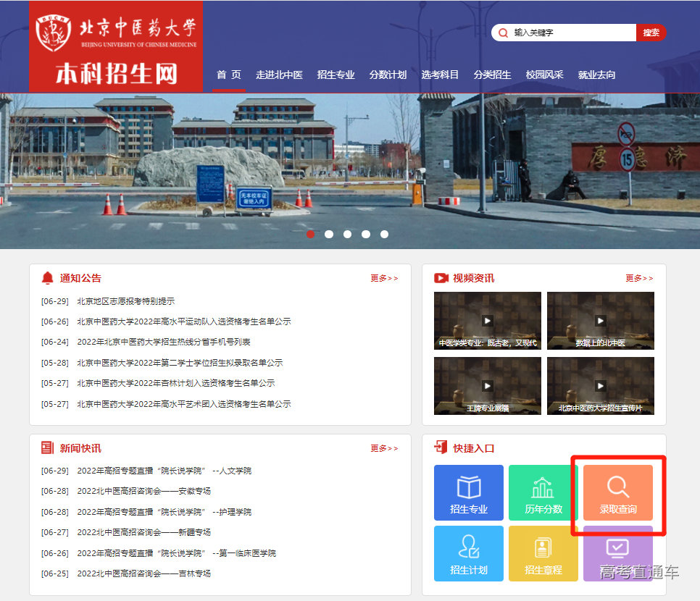Open the 招生计划 quick entry tile
The height and width of the screenshot is (601, 700).
(x=468, y=553)
